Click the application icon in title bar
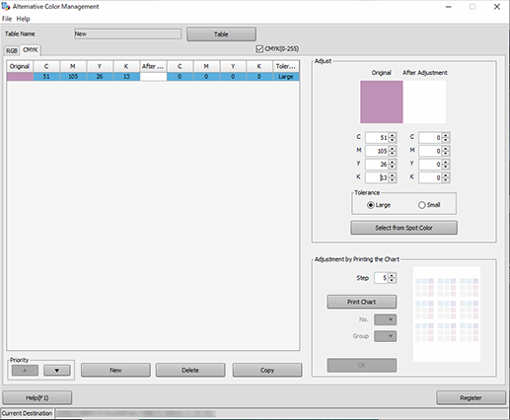 click(6, 6)
